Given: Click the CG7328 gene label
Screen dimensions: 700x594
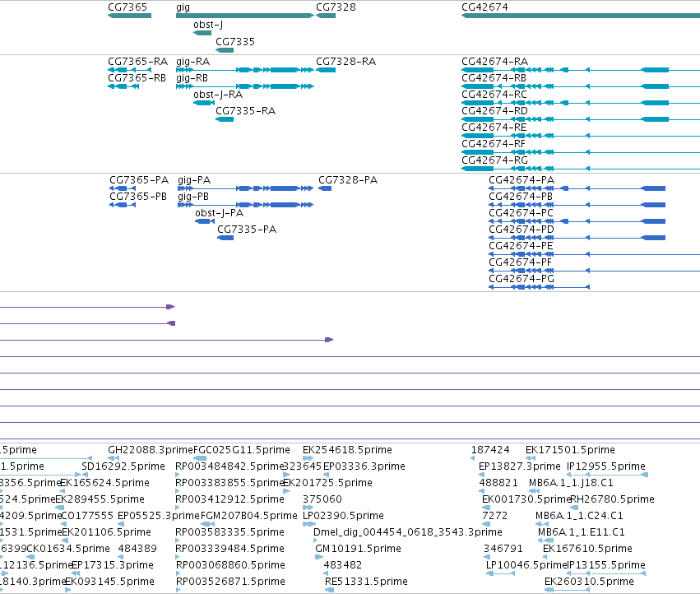Looking at the screenshot, I should point(336,7).
